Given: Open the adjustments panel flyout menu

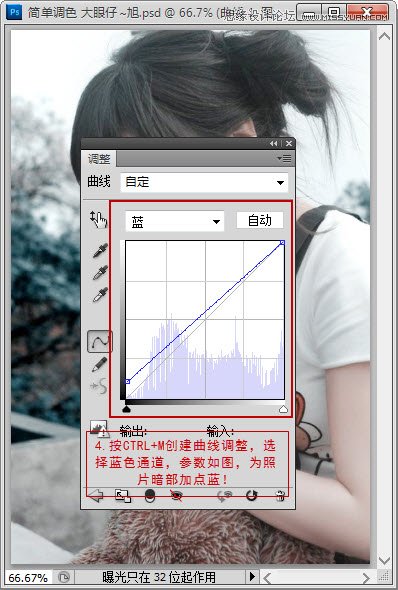Looking at the screenshot, I should [x=284, y=159].
